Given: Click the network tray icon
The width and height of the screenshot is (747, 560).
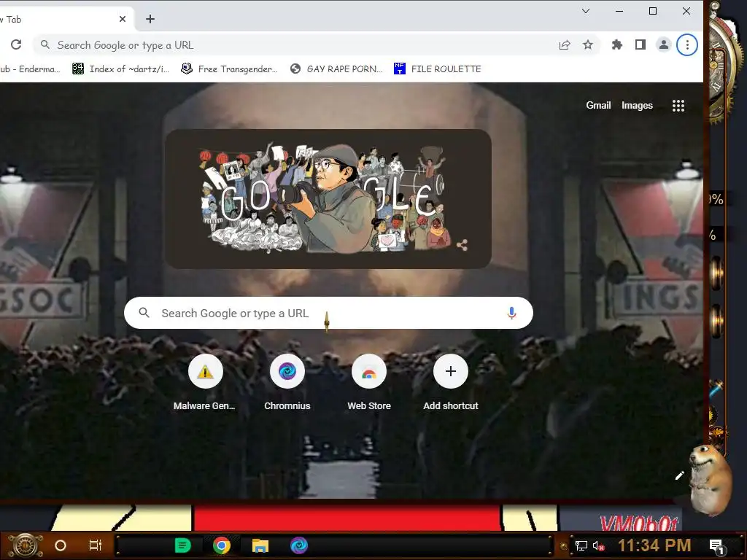Looking at the screenshot, I should pos(581,545).
